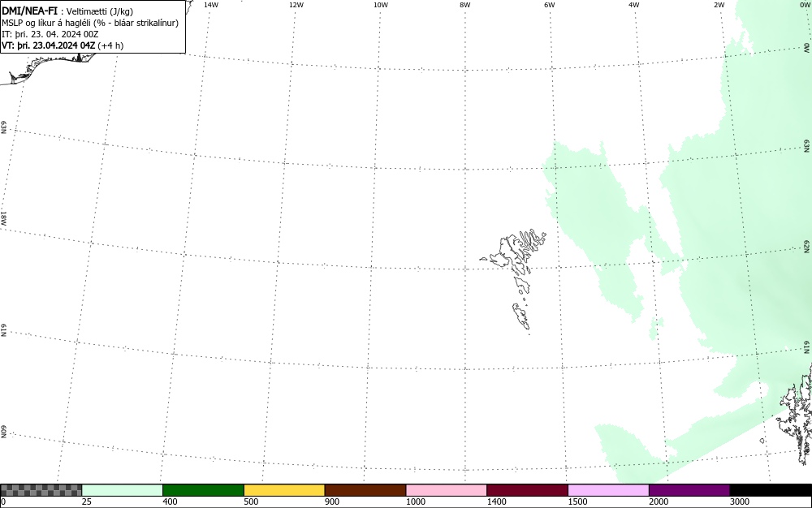The image size is (812, 508).
Task: Click the 'IT: þri. 23. 04. 2024 00Z' line
Action: pyautogui.click(x=50, y=34)
